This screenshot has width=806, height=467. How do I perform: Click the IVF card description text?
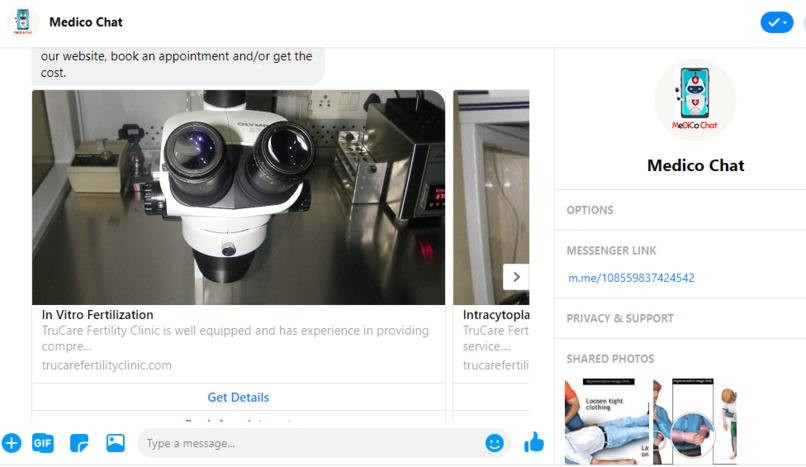[235, 338]
